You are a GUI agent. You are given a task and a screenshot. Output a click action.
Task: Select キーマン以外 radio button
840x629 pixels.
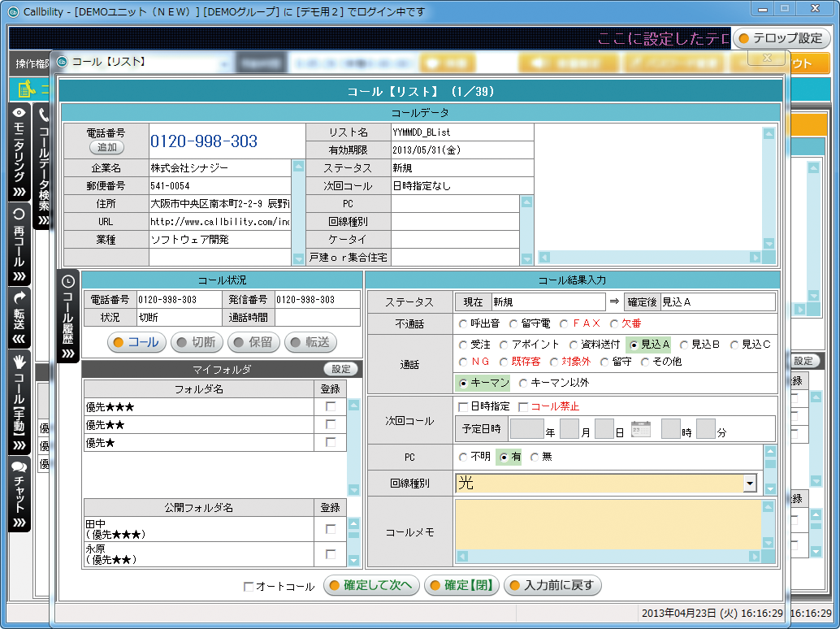coord(523,383)
